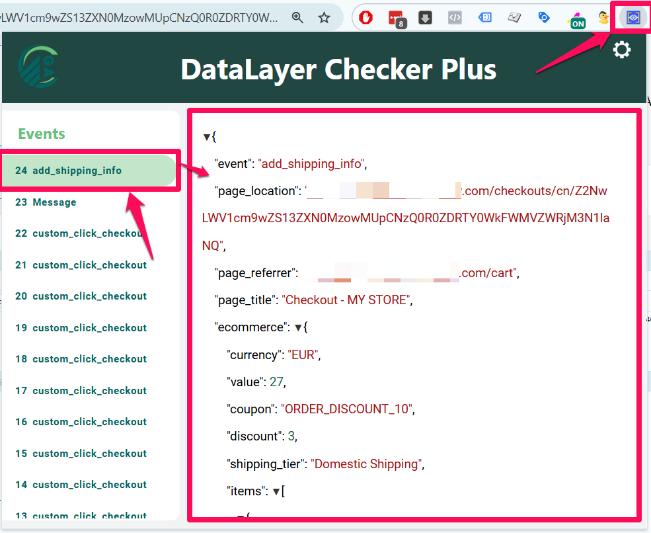This screenshot has width=651, height=533.
Task: Click the "EUR" currency value
Action: 303,355
